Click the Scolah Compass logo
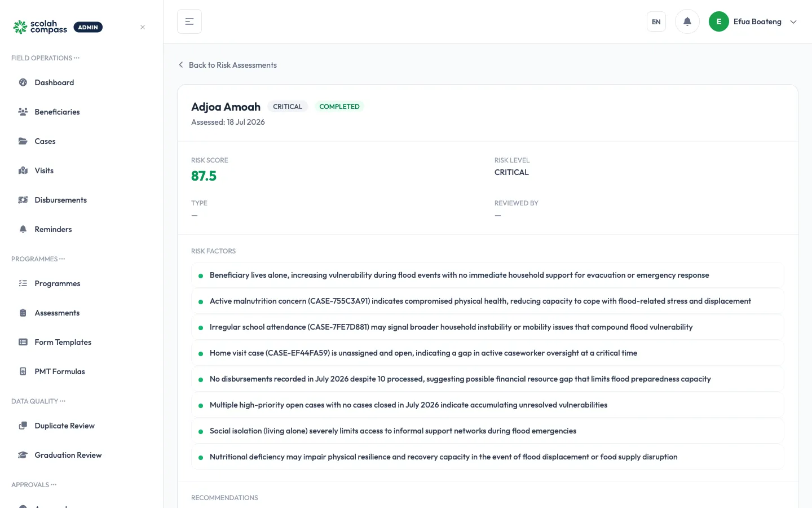Image resolution: width=812 pixels, height=508 pixels. [x=41, y=27]
